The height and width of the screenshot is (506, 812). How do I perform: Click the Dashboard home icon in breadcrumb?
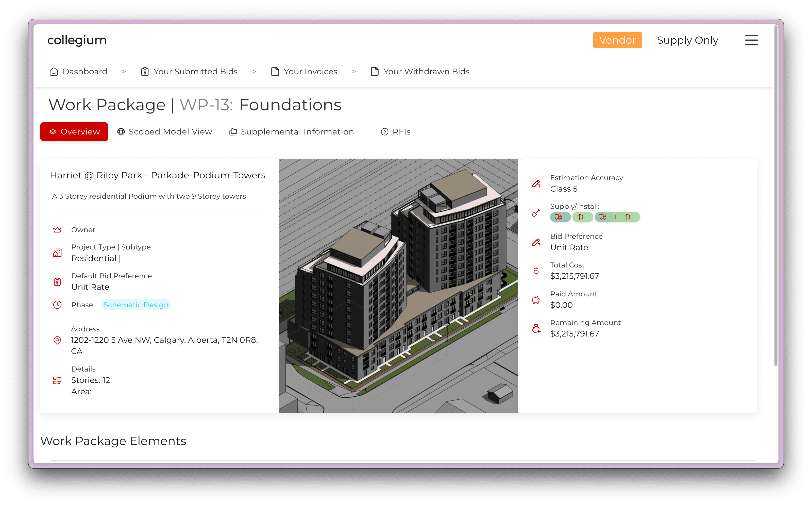[54, 71]
